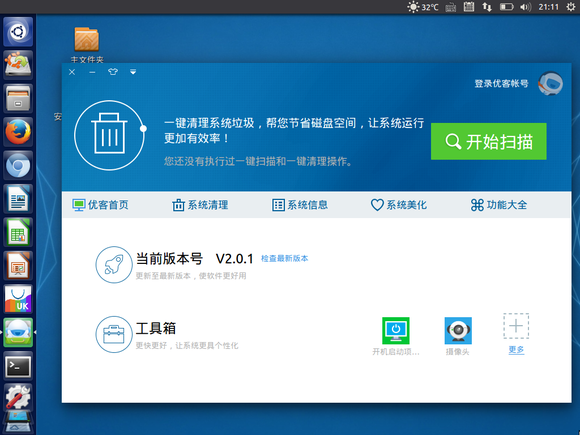The height and width of the screenshot is (435, 580).
Task: Click the user avatar icon
Action: (550, 84)
